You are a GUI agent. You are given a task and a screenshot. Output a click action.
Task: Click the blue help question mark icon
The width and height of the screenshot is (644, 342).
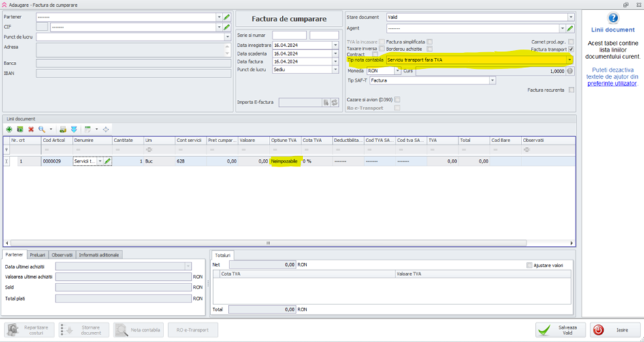tap(613, 18)
